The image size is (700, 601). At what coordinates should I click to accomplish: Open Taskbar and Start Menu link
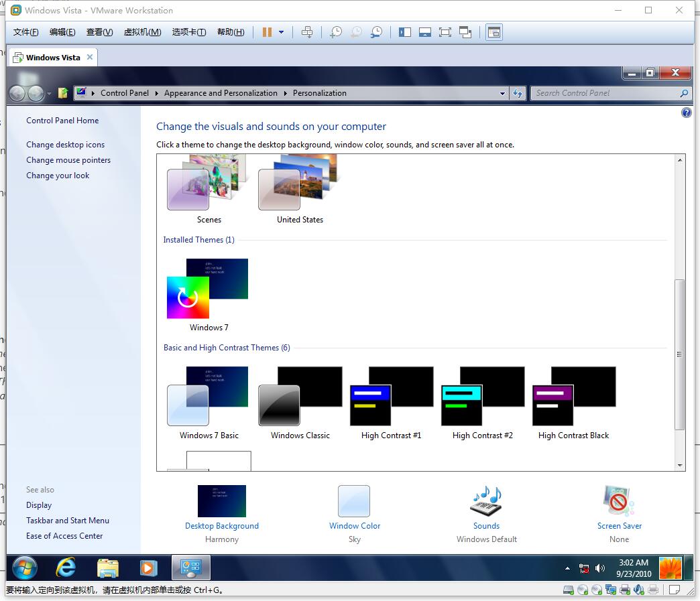(x=68, y=521)
